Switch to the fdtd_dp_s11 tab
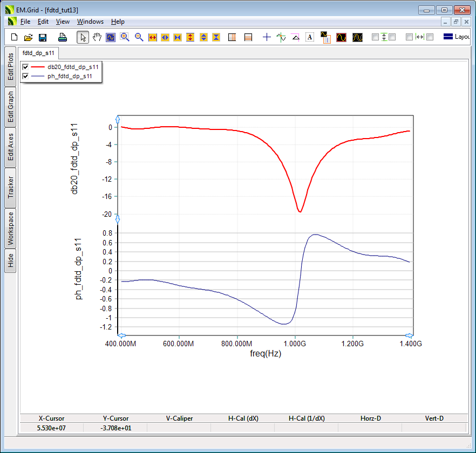Viewport: 476px width, 453px height. point(38,53)
